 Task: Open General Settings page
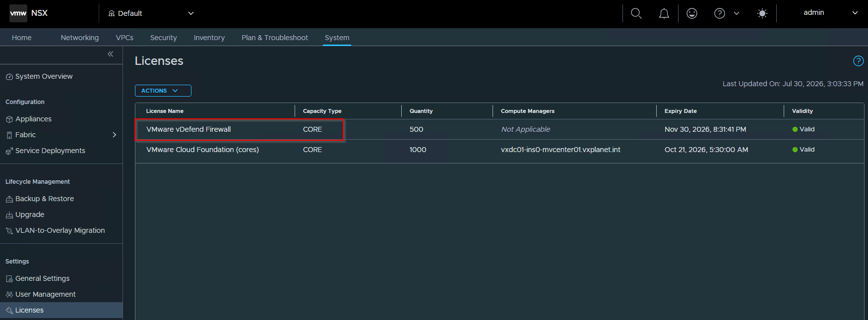tap(43, 278)
